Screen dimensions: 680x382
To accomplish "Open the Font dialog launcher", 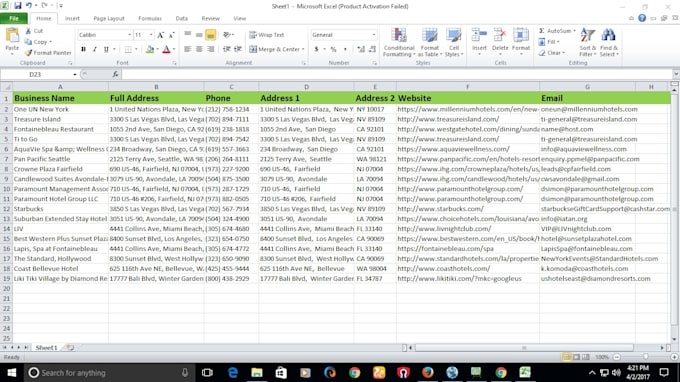I will (x=174, y=63).
